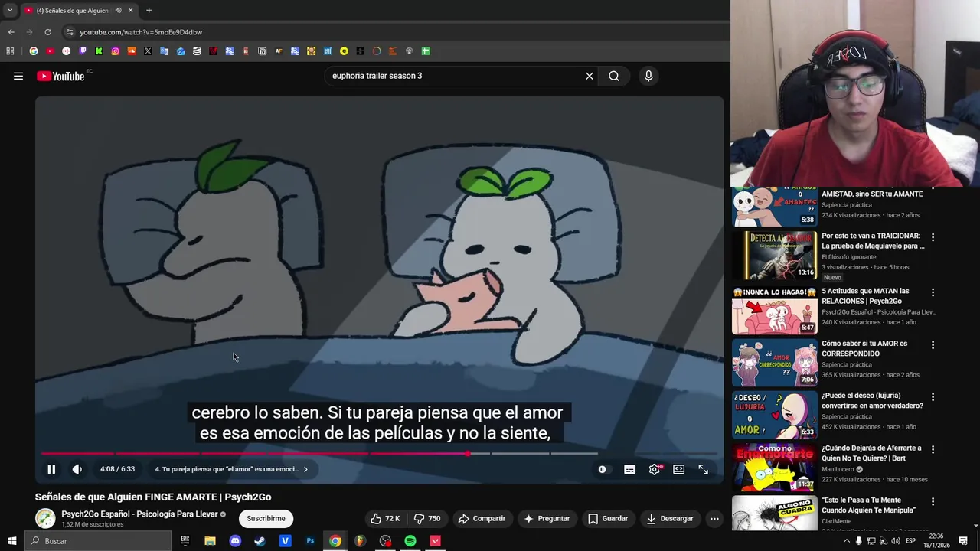Image resolution: width=980 pixels, height=551 pixels.
Task: Run search with magnifier button
Action: (614, 76)
